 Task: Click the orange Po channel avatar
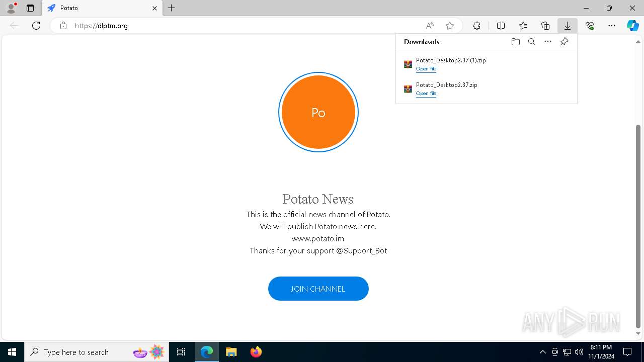pyautogui.click(x=318, y=112)
